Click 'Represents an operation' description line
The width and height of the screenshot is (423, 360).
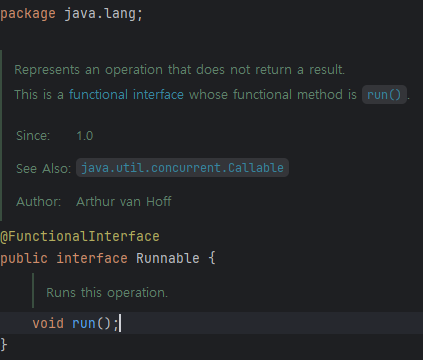tap(179, 70)
